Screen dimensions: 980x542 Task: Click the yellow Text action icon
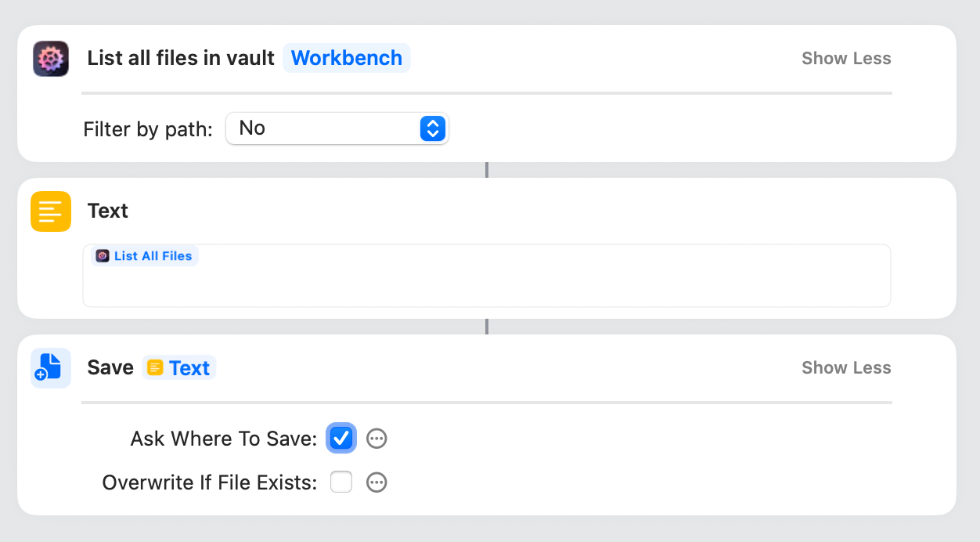[51, 211]
